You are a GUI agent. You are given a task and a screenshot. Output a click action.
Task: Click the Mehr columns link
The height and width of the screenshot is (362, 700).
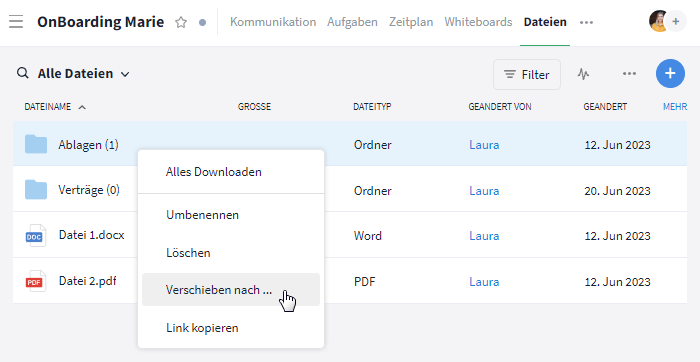click(675, 107)
